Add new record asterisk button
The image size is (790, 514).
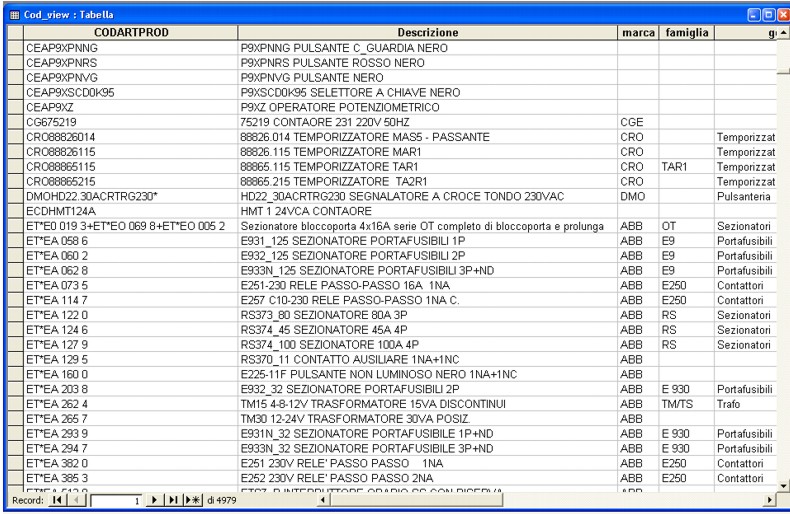193,500
